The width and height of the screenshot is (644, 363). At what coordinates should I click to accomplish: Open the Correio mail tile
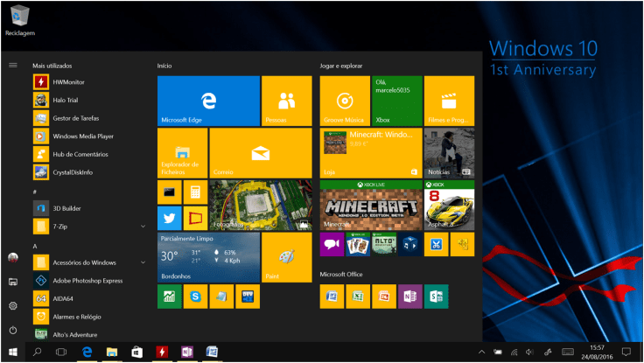pos(260,152)
